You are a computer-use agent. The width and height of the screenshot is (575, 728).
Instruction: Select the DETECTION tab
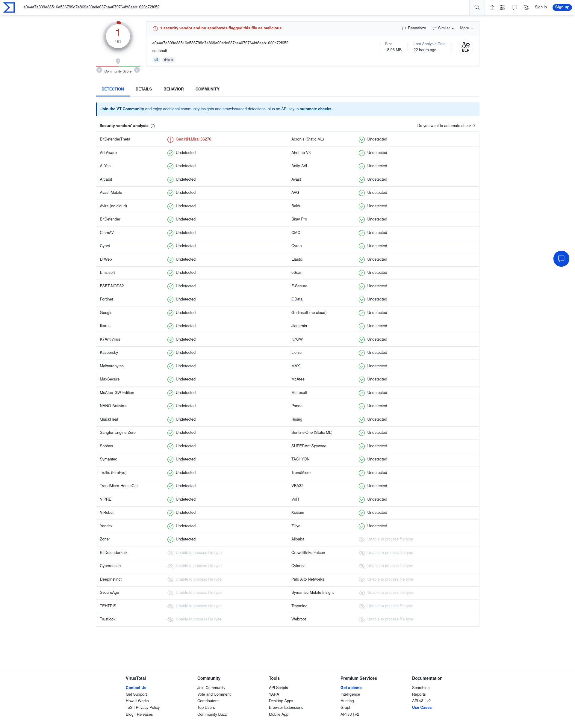tap(112, 89)
